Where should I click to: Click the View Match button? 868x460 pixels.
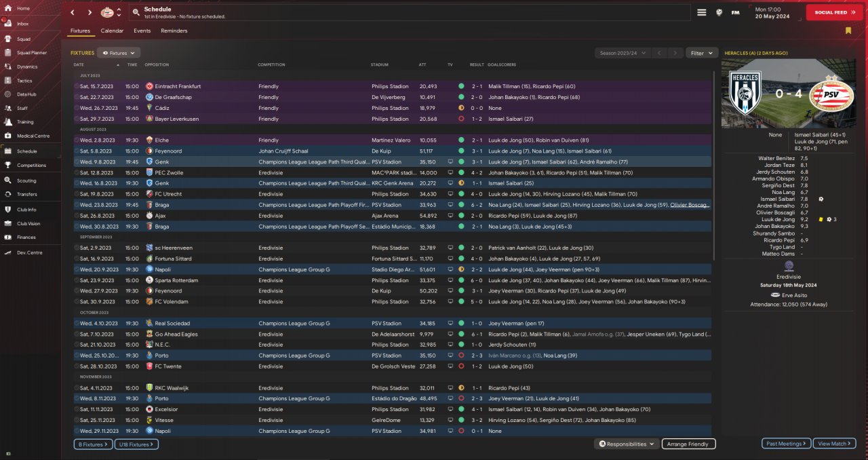coord(834,444)
